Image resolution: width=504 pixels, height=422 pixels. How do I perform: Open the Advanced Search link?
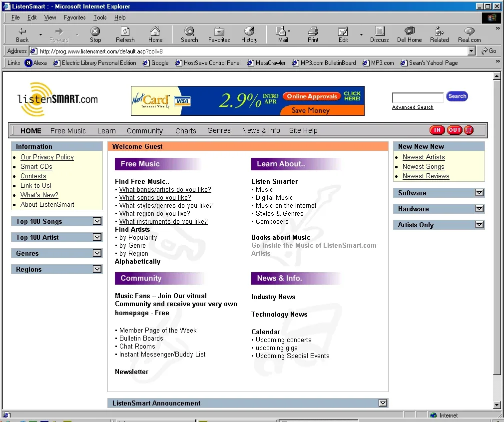[x=413, y=107]
